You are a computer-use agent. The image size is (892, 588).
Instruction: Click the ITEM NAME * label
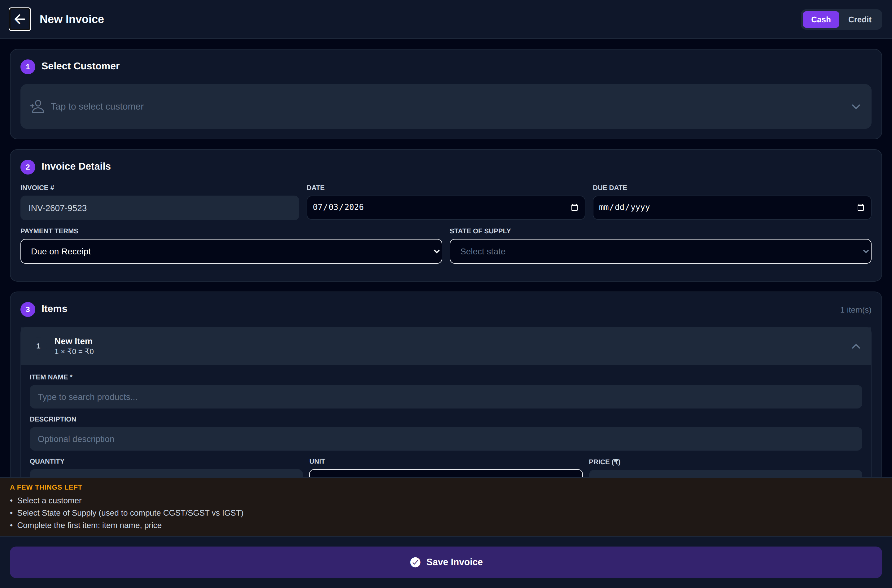tap(51, 377)
